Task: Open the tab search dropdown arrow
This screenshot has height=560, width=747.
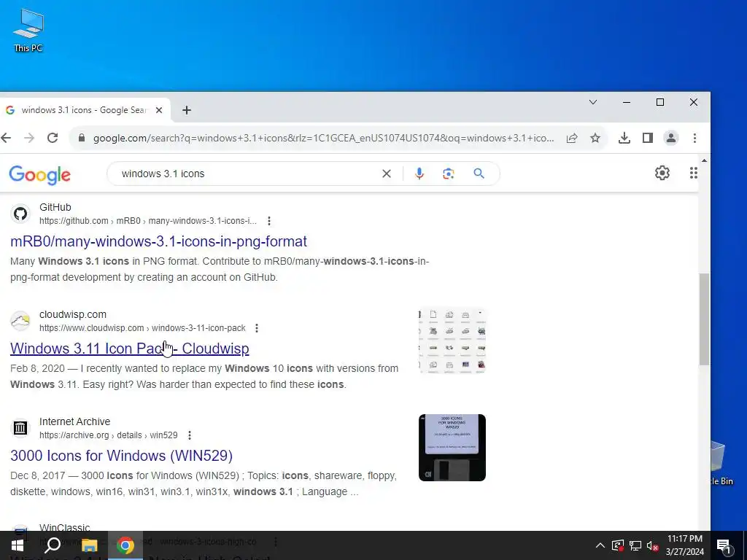Action: 593,102
